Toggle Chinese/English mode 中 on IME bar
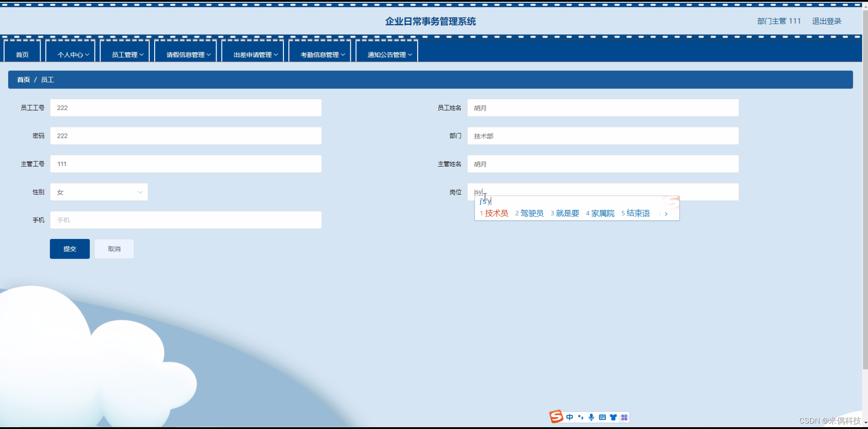The image size is (868, 429). (x=570, y=417)
